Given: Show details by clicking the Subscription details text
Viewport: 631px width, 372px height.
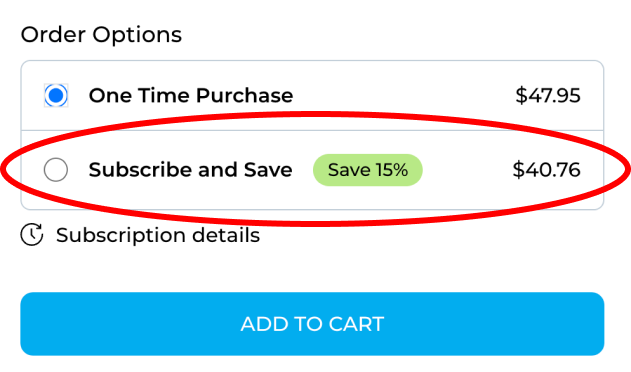Looking at the screenshot, I should click(158, 235).
